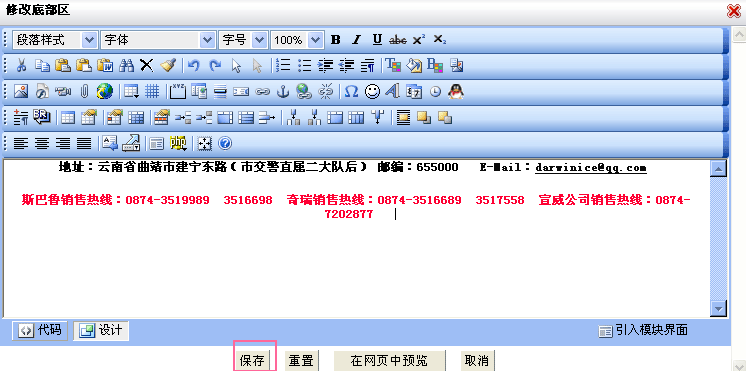Image resolution: width=746 pixels, height=371 pixels.
Task: Click the 在网页中预览 preview button
Action: click(x=390, y=361)
